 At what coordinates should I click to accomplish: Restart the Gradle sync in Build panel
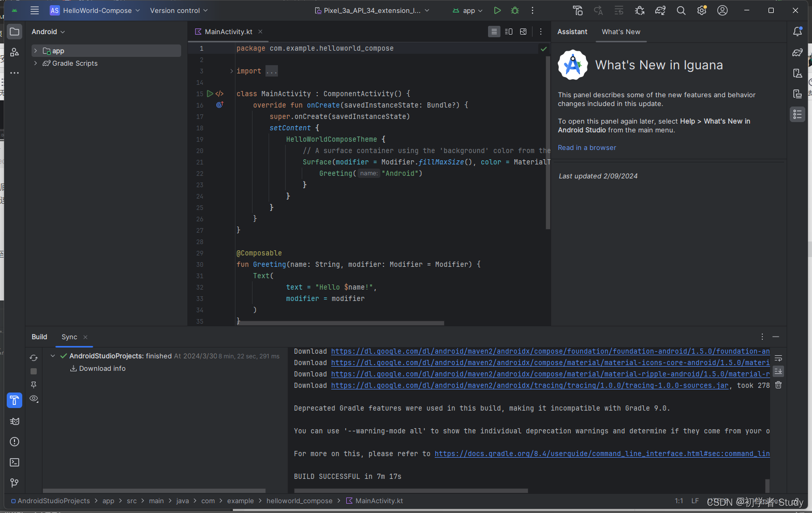coord(34,358)
